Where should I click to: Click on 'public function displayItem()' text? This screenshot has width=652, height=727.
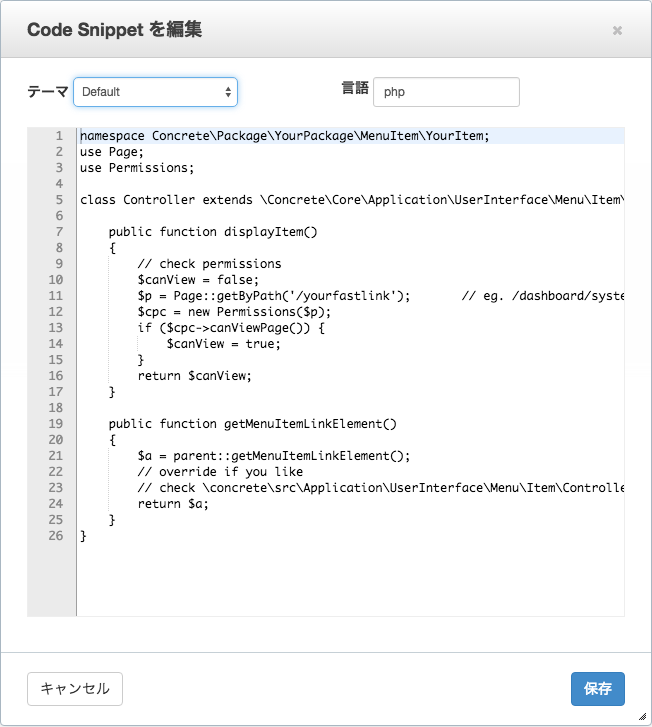pyautogui.click(x=213, y=232)
